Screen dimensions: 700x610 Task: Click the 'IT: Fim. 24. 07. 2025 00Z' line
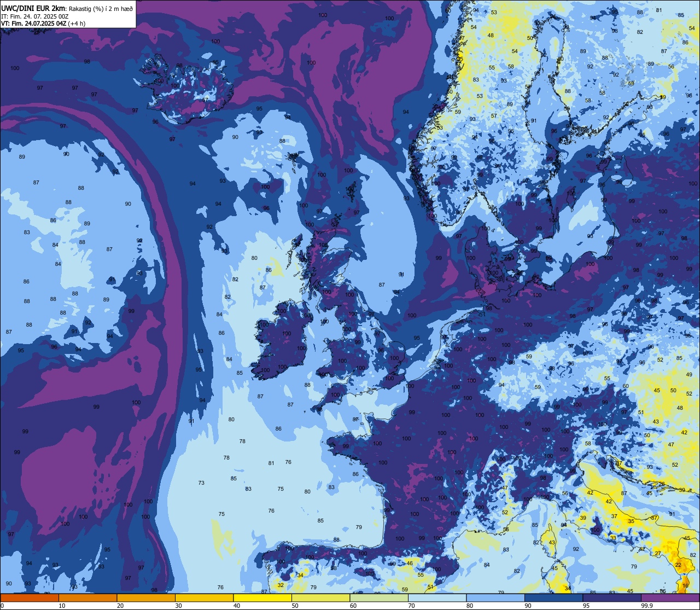(x=34, y=16)
